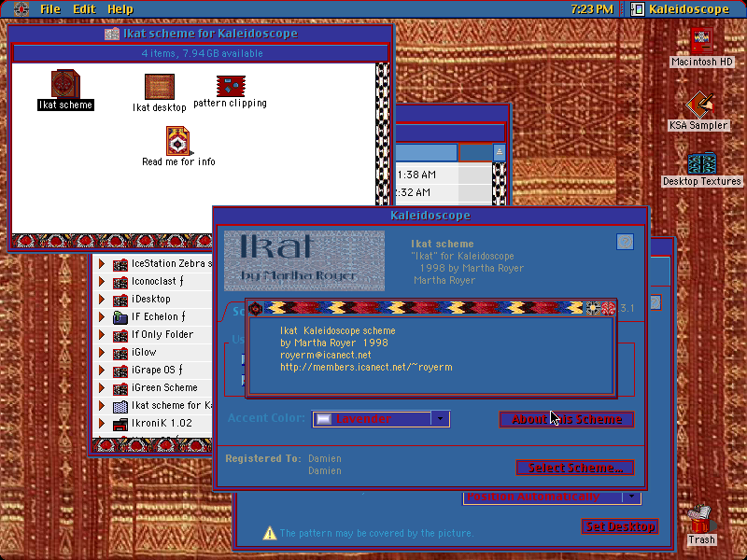
Task: Click the zoom box of the scheme info window
Action: click(x=593, y=309)
